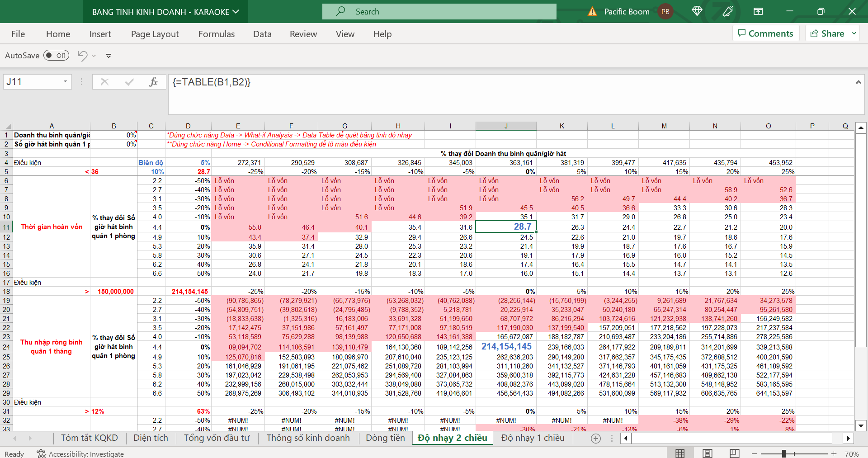The height and width of the screenshot is (458, 868).
Task: Switch to Page Break Preview icon
Action: pyautogui.click(x=735, y=453)
